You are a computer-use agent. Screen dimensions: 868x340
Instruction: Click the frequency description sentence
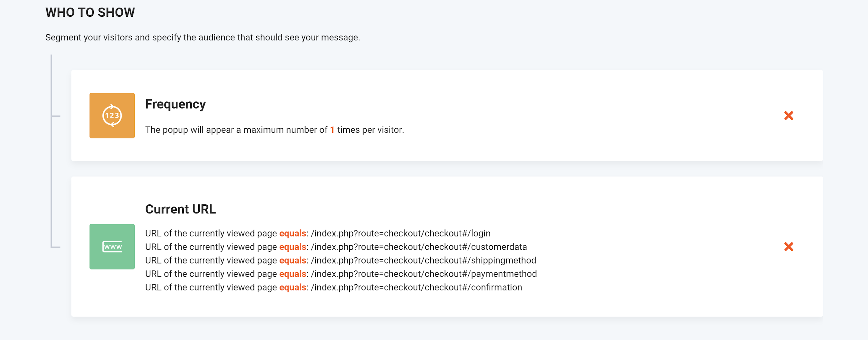(275, 130)
